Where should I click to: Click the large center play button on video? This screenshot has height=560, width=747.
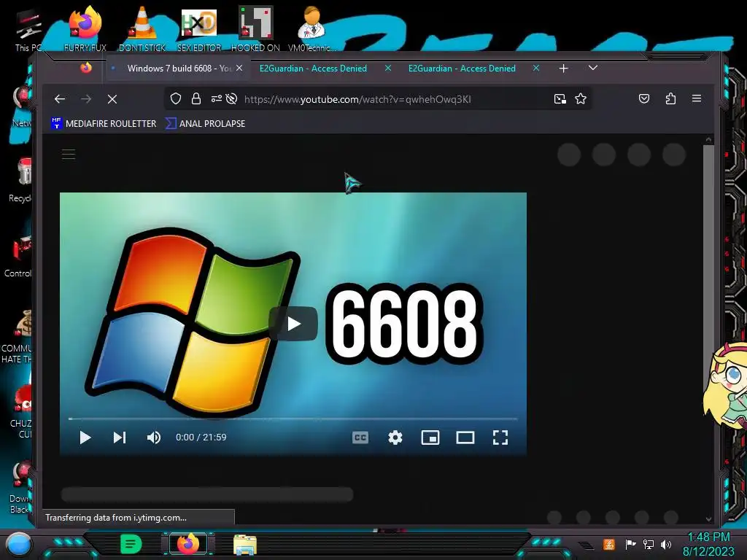293,324
